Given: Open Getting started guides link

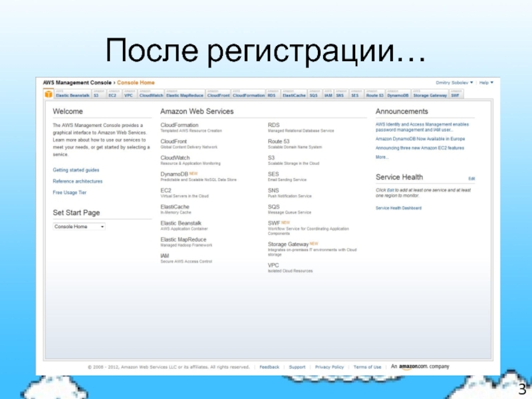Looking at the screenshot, I should pyautogui.click(x=76, y=170).
